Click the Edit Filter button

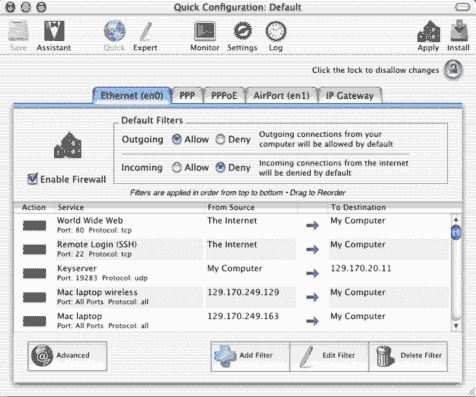(x=329, y=356)
